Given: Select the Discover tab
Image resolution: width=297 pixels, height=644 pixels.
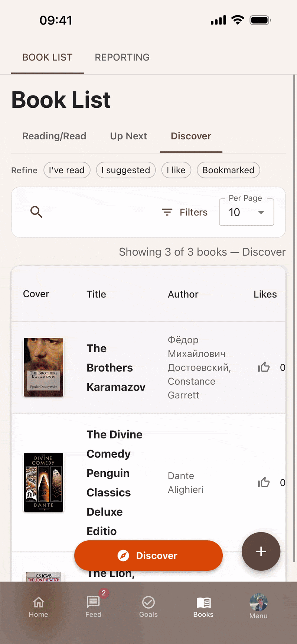Looking at the screenshot, I should (191, 136).
